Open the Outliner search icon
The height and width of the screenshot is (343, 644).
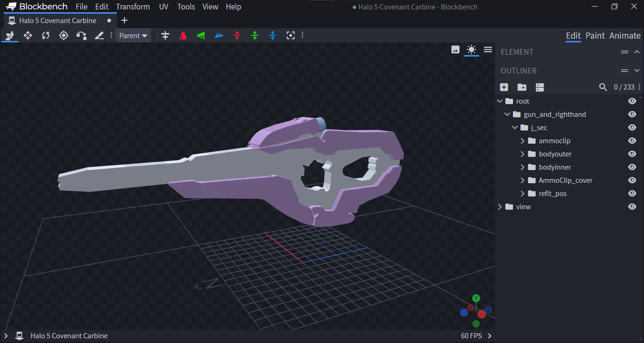point(603,87)
